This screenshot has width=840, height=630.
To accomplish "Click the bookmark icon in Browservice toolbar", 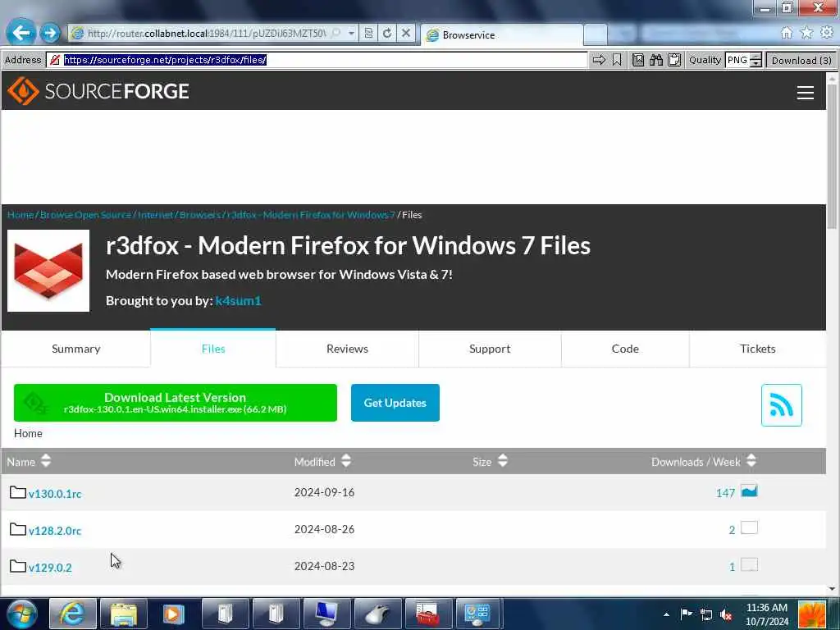I will click(617, 60).
